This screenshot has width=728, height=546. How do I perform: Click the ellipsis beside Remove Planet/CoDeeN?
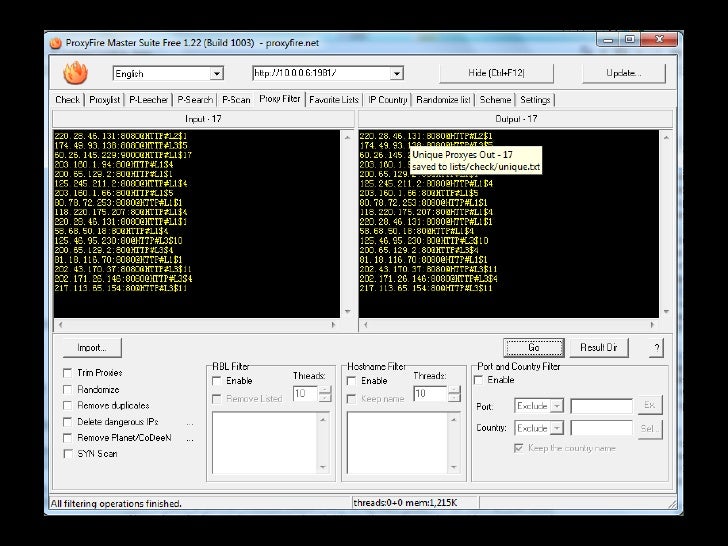click(190, 439)
